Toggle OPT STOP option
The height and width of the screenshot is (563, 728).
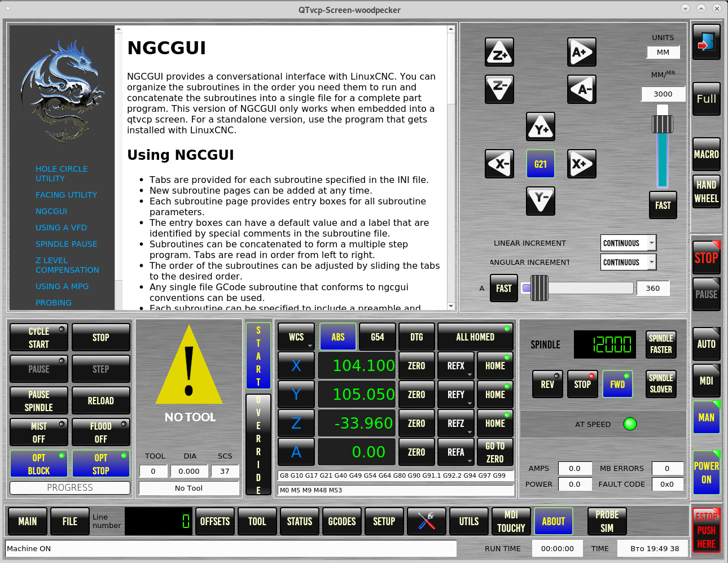pos(101,464)
